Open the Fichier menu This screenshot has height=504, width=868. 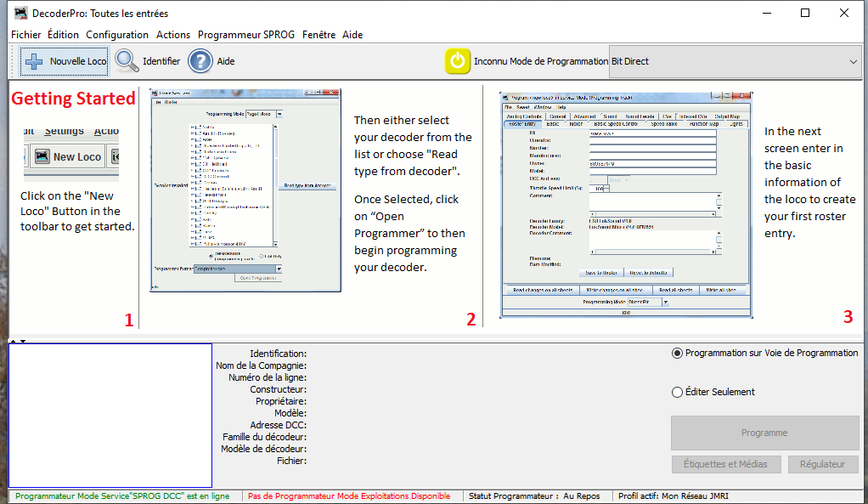coord(26,34)
